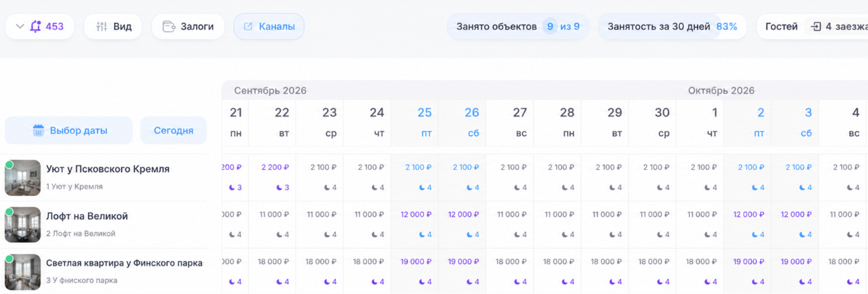
Task: Expand the chevron next to notifications bell
Action: (x=20, y=26)
